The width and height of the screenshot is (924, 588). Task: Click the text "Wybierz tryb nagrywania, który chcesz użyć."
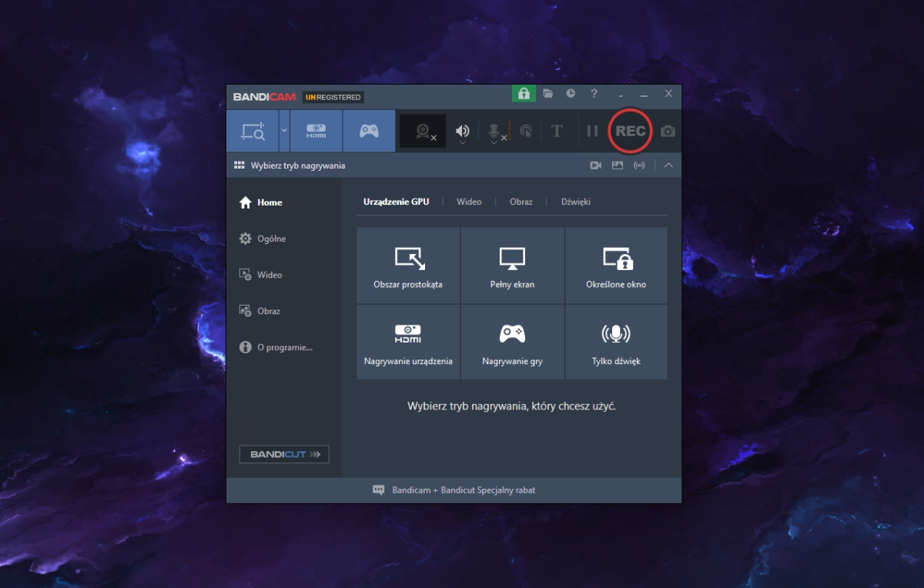[x=511, y=406]
